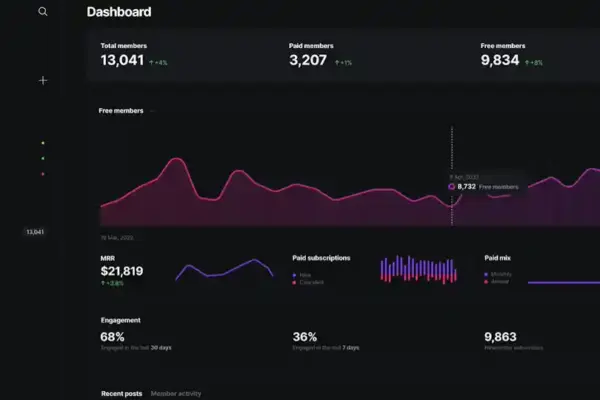Image resolution: width=600 pixels, height=400 pixels.
Task: Click the search magnifier icon in sidebar
Action: pos(42,12)
